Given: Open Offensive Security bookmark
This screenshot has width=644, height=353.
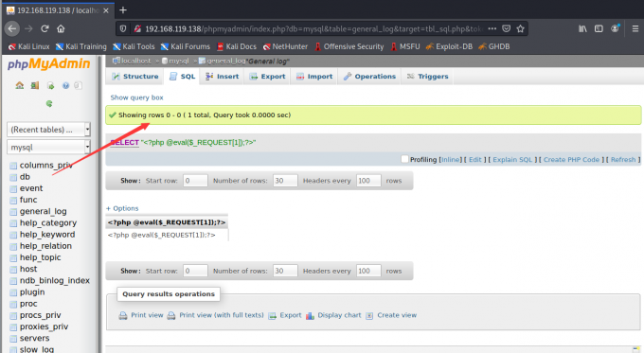Looking at the screenshot, I should 349,46.
